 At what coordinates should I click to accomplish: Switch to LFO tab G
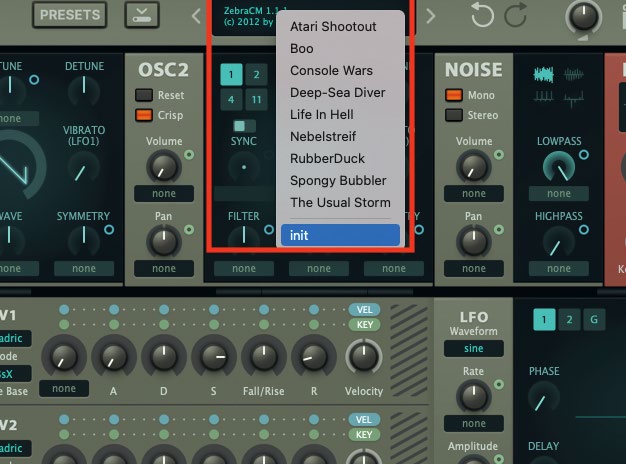point(593,320)
